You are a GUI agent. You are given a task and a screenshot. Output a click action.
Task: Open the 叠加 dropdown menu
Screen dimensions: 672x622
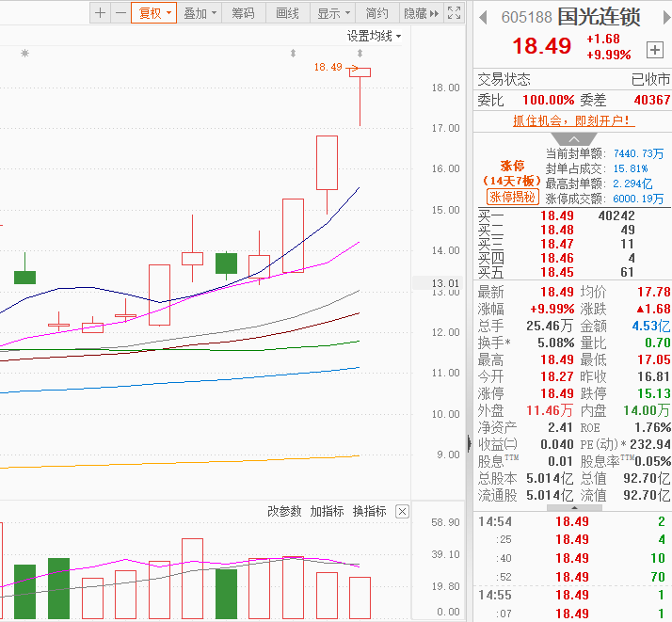click(200, 13)
